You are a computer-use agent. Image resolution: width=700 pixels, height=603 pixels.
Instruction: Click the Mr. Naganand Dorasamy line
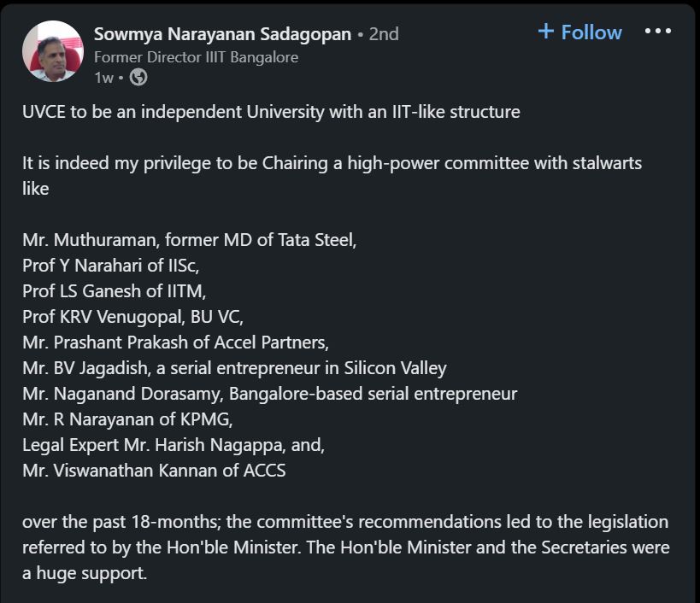coord(269,394)
